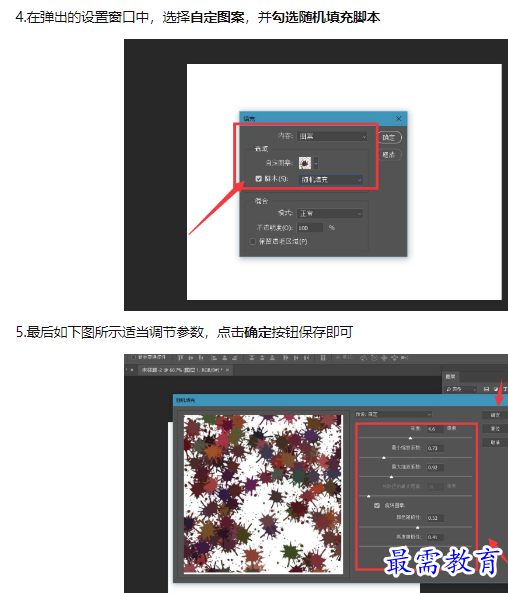This screenshot has width=508, height=593.
Task: Click the distribute right edges icon
Action: [306, 357]
